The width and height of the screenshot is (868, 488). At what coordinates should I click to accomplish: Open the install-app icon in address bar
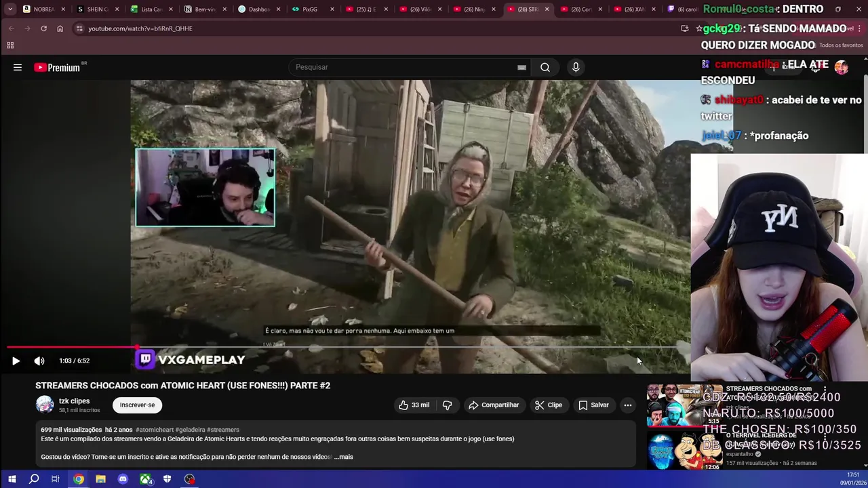[x=684, y=28]
